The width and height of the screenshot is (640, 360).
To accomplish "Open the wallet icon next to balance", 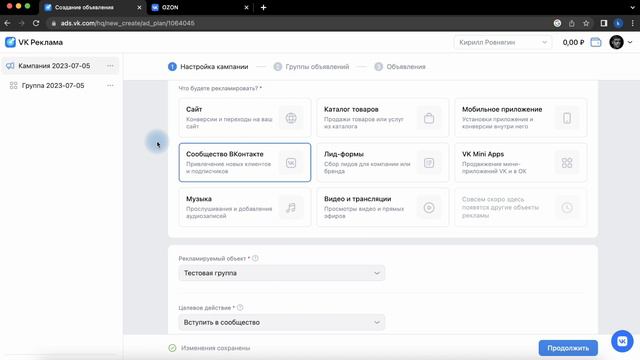I will click(x=596, y=42).
